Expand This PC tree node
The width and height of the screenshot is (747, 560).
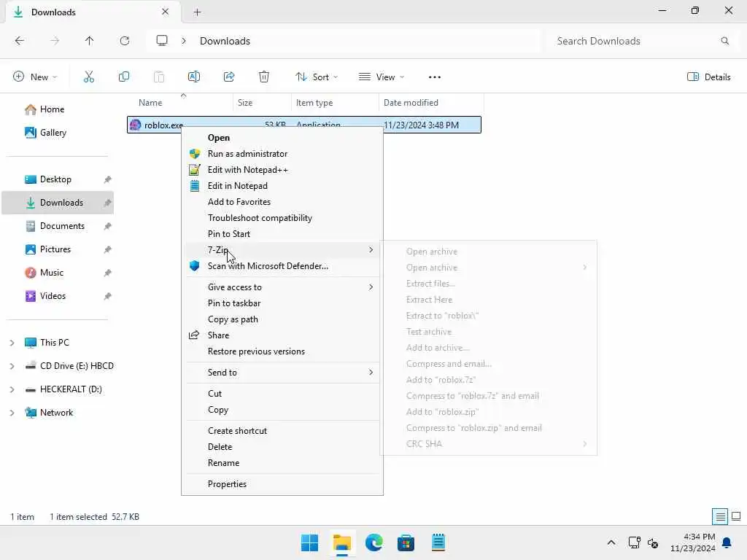click(12, 343)
